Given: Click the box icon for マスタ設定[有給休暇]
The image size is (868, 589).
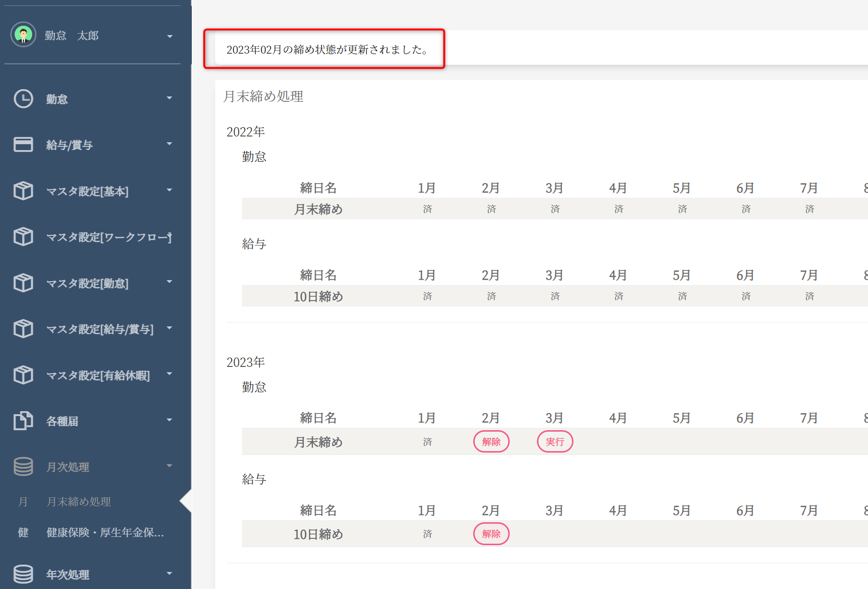Looking at the screenshot, I should coord(23,375).
